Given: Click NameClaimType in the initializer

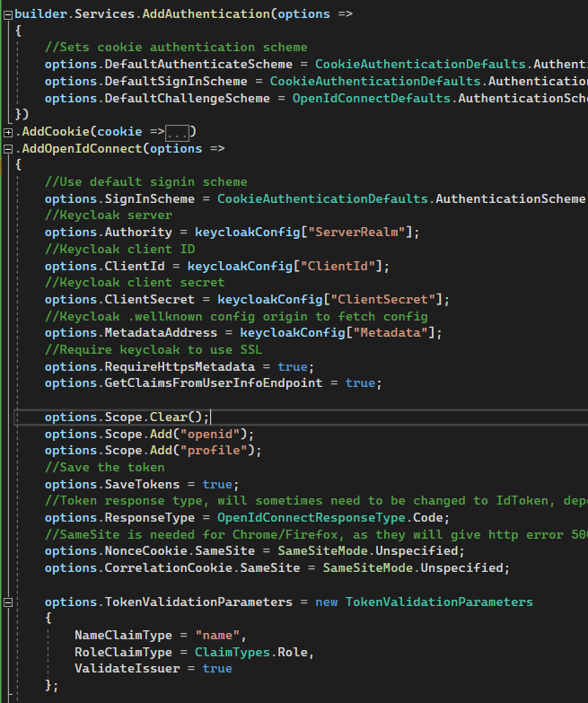Looking at the screenshot, I should tap(123, 636).
